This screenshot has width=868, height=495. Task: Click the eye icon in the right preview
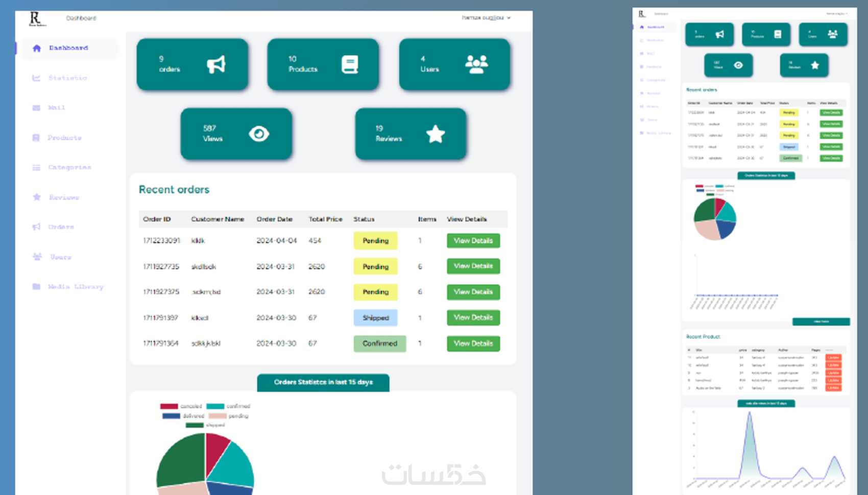click(738, 65)
